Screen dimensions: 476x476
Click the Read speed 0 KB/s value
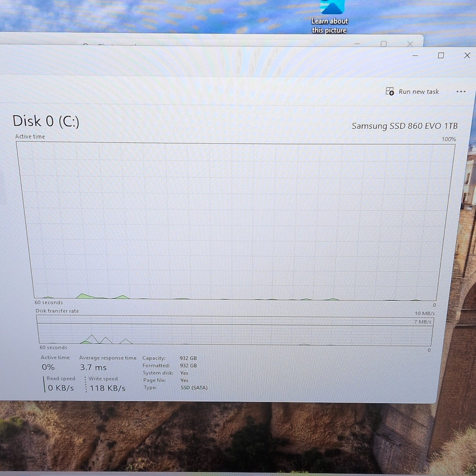pyautogui.click(x=61, y=388)
